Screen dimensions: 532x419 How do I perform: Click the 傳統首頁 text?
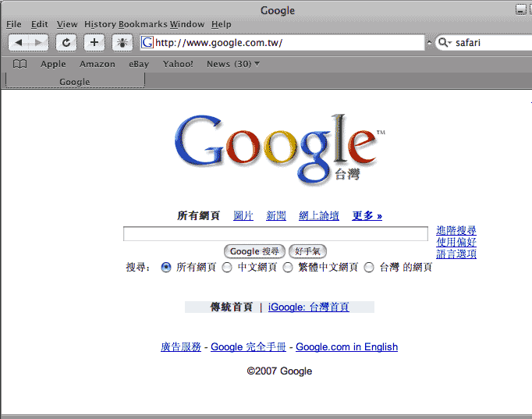tap(232, 307)
